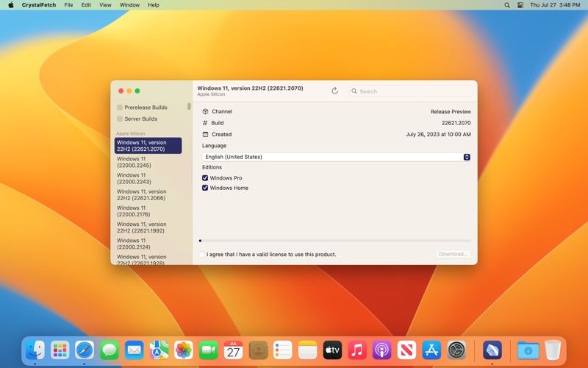Image resolution: width=588 pixels, height=368 pixels.
Task: Select Windows 11, version 22H2 (22621.1928)
Action: coord(148,260)
